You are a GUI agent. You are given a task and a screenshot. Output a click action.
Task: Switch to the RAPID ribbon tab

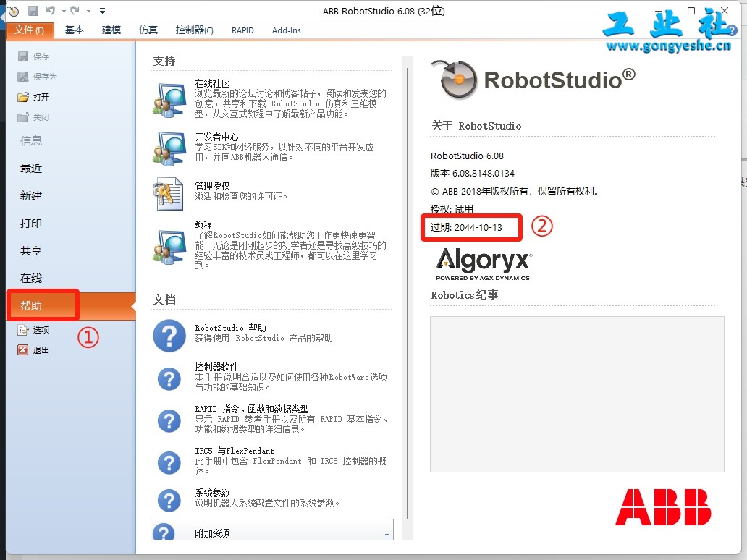pos(242,30)
